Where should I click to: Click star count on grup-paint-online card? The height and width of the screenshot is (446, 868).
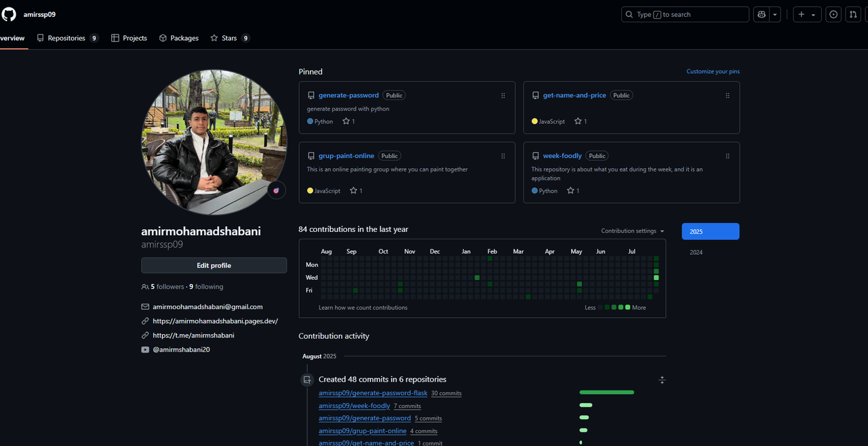(356, 190)
